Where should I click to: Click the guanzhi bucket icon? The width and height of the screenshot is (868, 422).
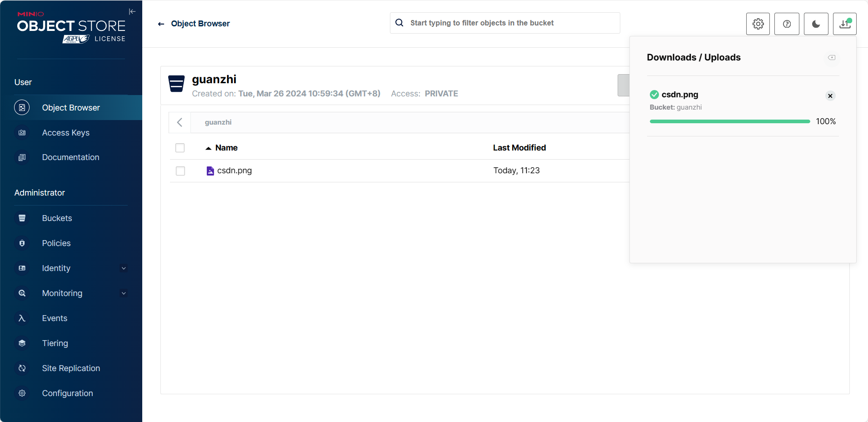176,84
